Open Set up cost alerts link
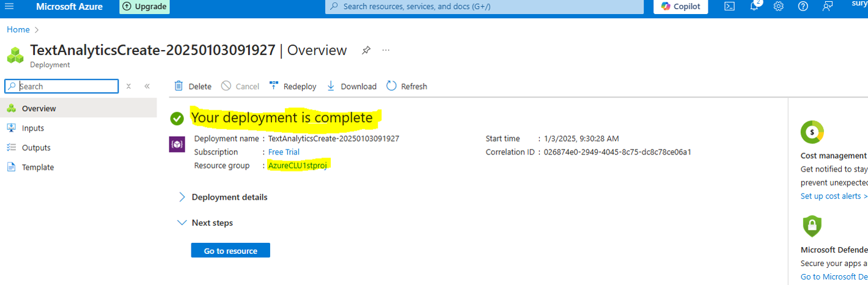868x285 pixels. click(x=834, y=196)
